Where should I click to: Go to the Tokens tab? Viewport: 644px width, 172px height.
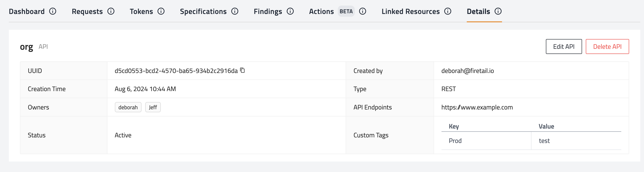tap(141, 12)
